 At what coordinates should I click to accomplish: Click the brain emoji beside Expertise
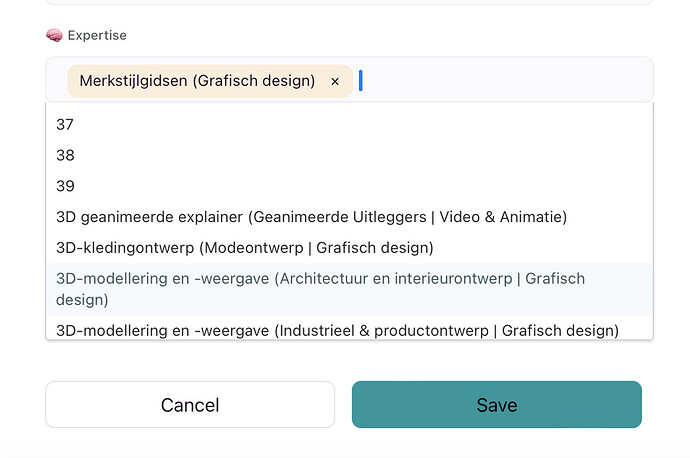point(55,35)
